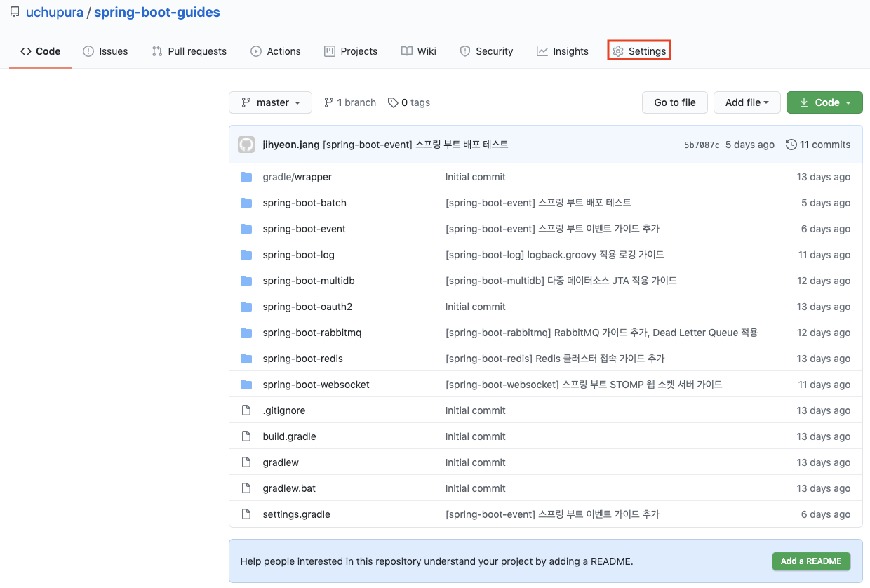The image size is (870, 588).
Task: Click the folder icon for spring-boot-rabbitmq
Action: tap(246, 333)
